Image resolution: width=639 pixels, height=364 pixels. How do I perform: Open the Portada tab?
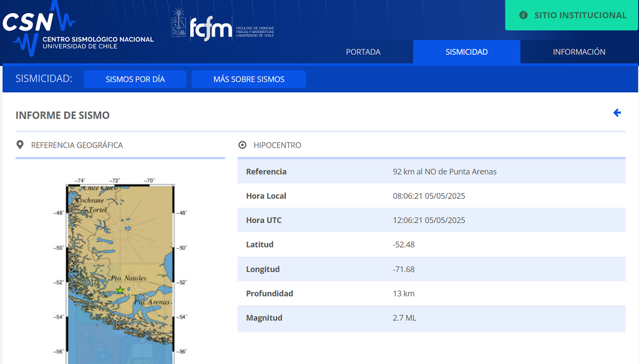[363, 52]
